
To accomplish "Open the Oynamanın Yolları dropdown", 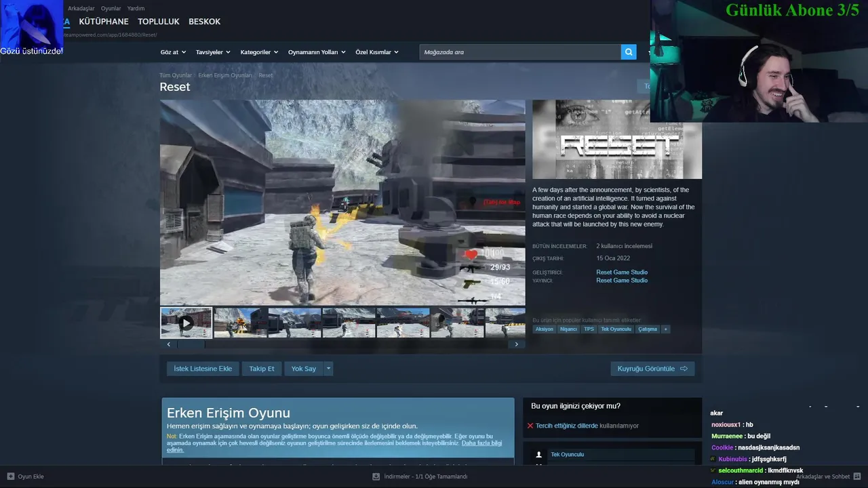I will [317, 52].
